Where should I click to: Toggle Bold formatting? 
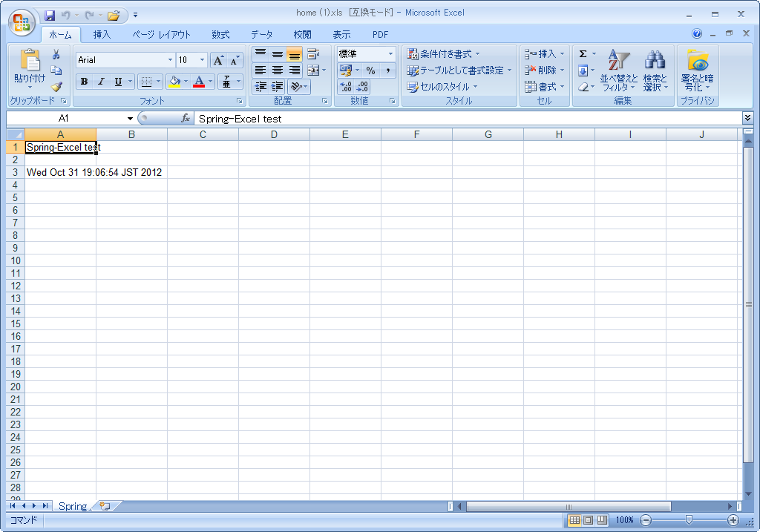coord(84,82)
